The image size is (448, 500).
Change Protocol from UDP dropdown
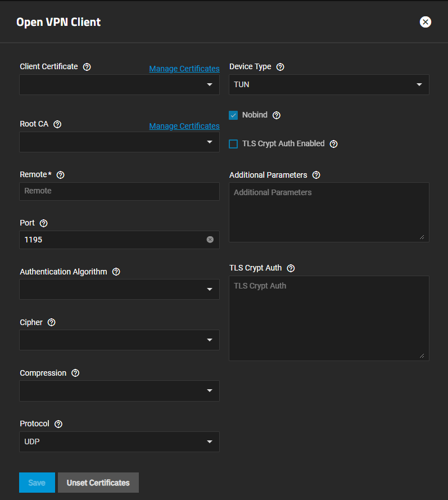point(120,442)
